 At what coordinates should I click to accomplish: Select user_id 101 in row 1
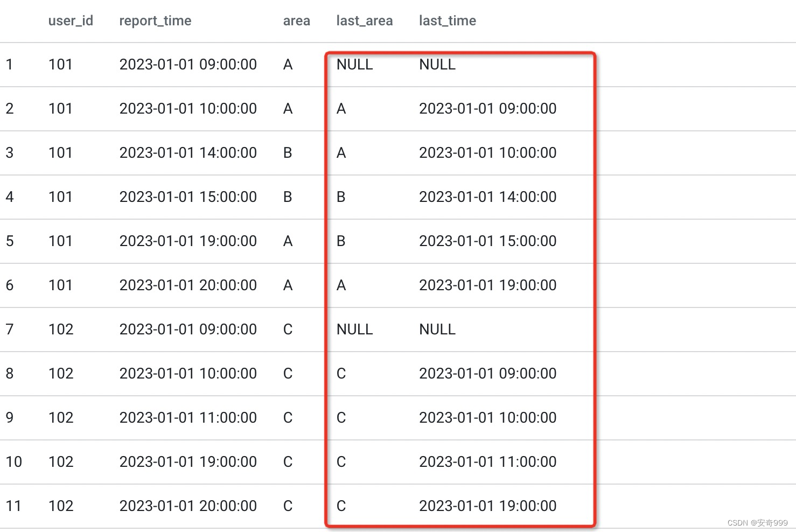pyautogui.click(x=60, y=65)
